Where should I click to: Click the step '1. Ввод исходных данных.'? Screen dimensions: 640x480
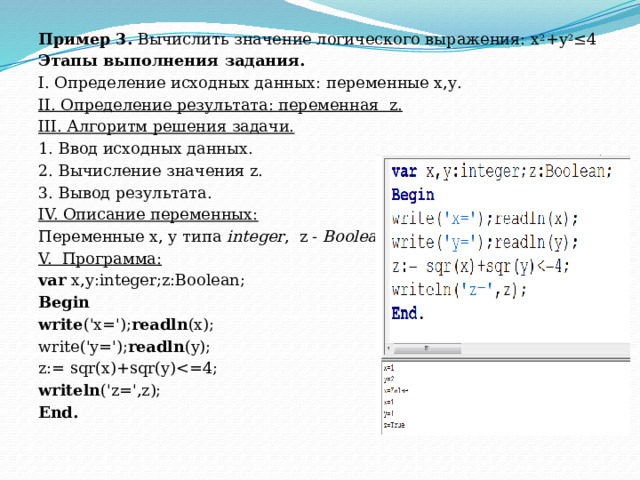(x=146, y=149)
